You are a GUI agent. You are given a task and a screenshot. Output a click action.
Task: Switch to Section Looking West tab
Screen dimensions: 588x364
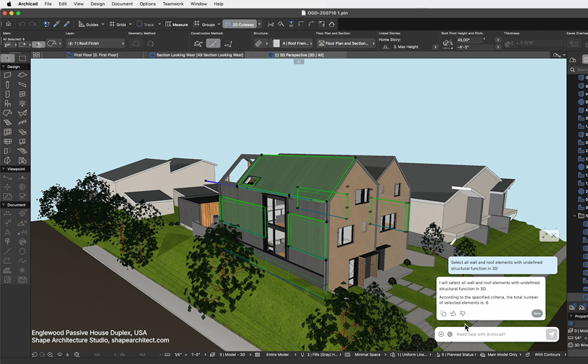(197, 55)
